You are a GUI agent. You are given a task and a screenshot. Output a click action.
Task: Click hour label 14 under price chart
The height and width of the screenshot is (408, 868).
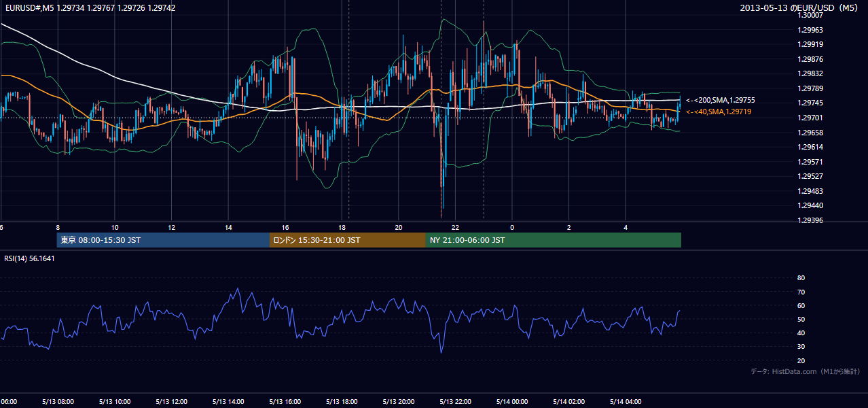pyautogui.click(x=229, y=227)
